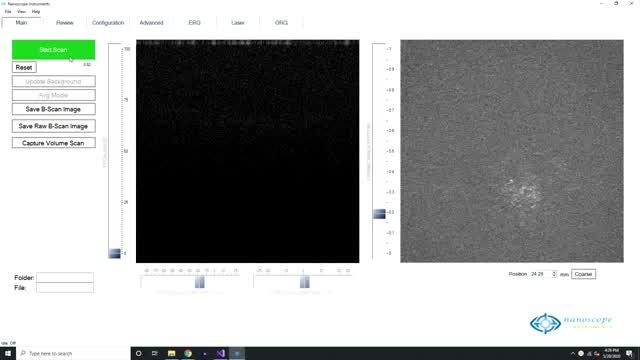Click the en-face image display
This screenshot has height=360, width=640.
coord(512,151)
